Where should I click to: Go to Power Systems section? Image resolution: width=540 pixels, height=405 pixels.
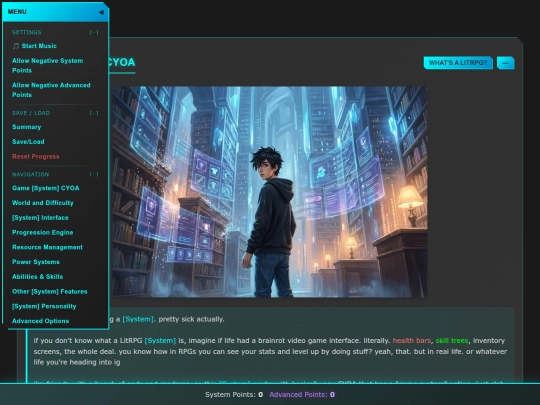pos(36,262)
